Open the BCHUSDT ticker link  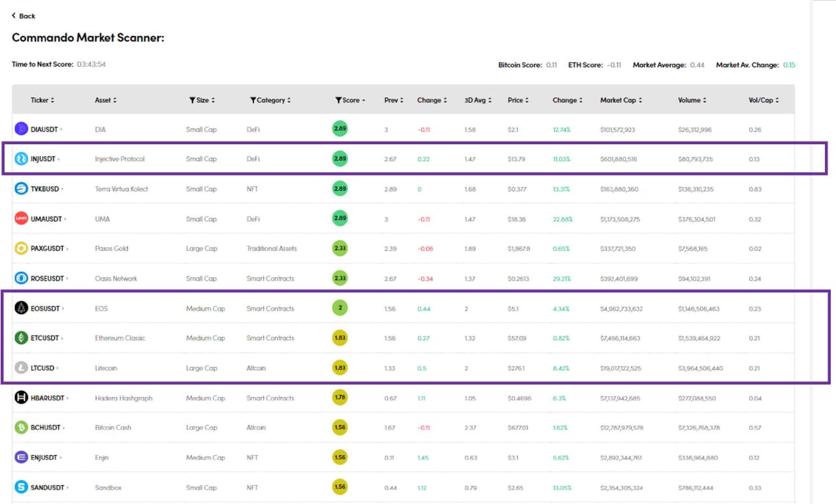[46, 428]
